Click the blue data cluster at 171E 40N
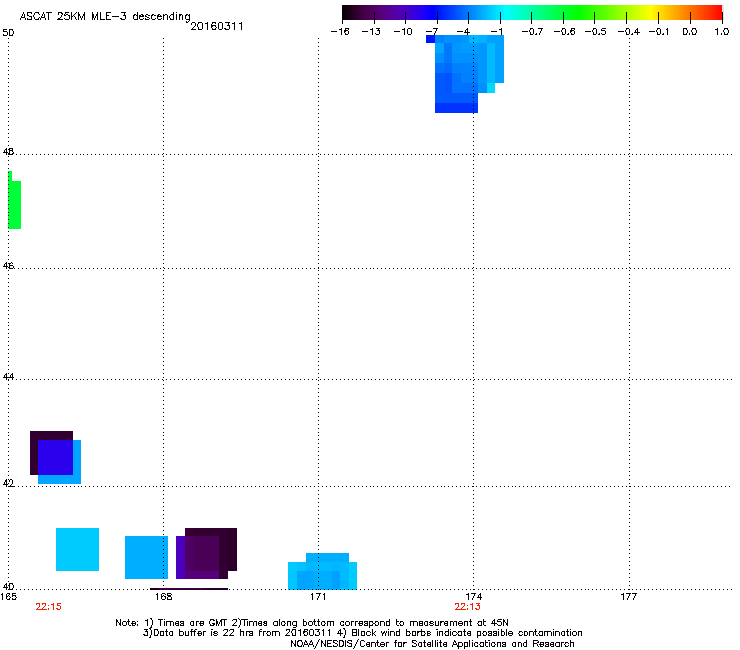Screen dimensions: 740x650 [322, 571]
